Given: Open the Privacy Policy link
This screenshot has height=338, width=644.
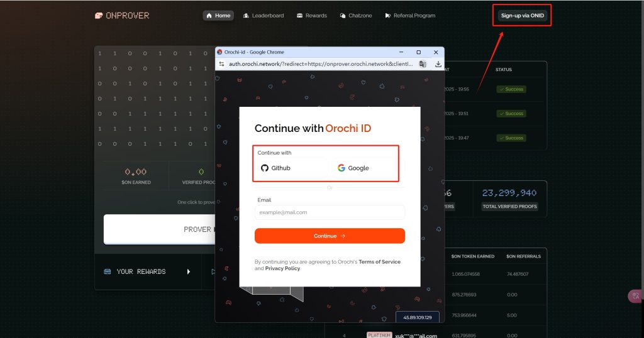Looking at the screenshot, I should point(282,268).
